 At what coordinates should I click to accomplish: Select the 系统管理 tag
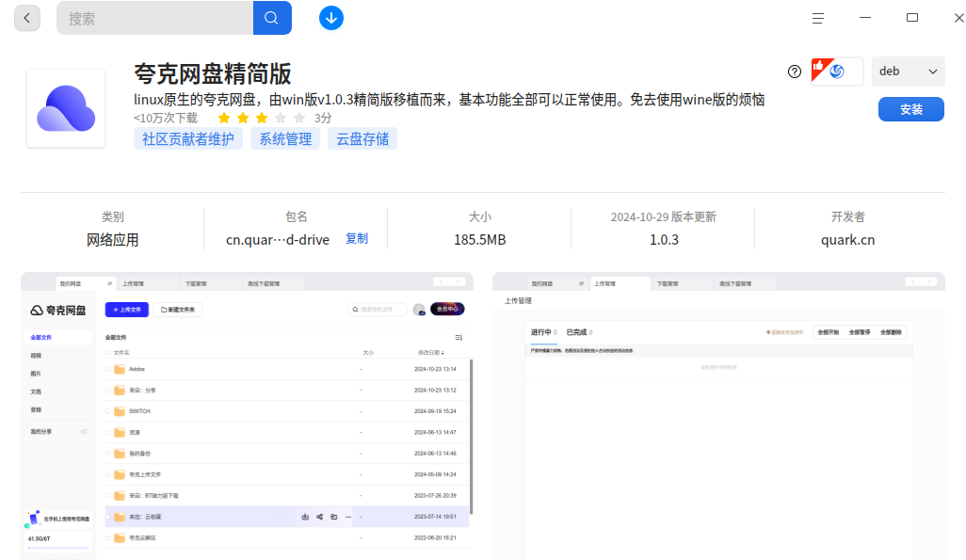(x=285, y=139)
